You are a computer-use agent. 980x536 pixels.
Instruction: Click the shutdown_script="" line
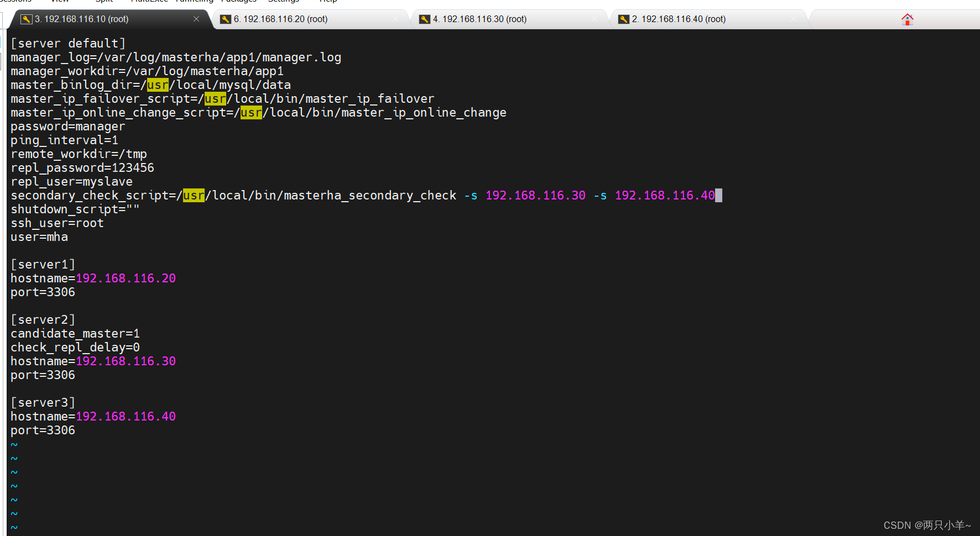pos(75,209)
